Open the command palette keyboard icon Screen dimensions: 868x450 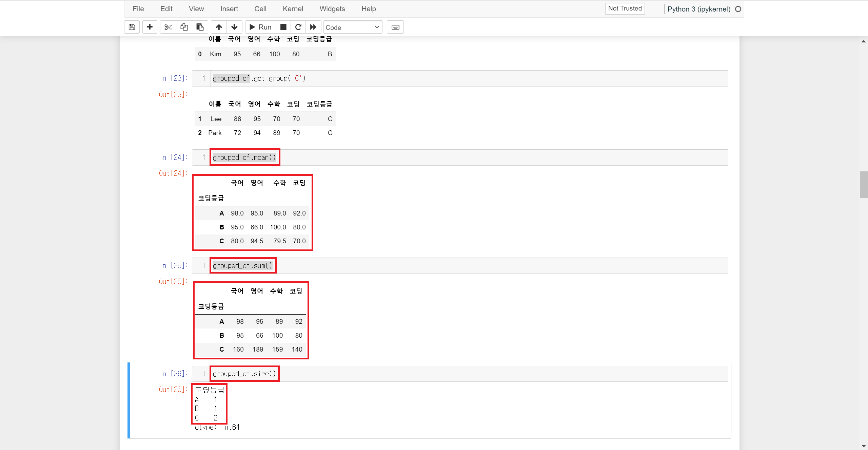pyautogui.click(x=395, y=27)
